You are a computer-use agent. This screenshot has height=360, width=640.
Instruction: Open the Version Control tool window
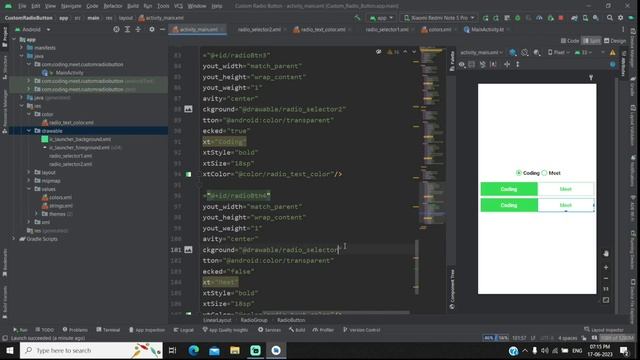point(362,330)
